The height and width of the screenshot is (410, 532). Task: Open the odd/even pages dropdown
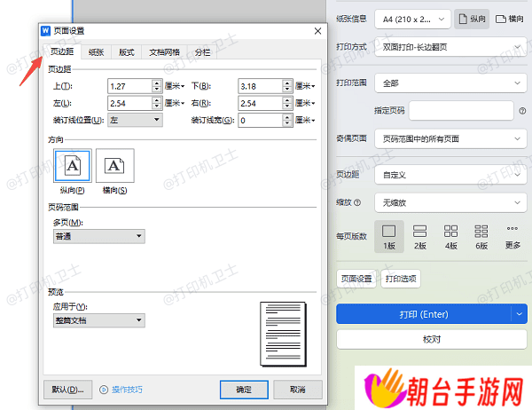pos(450,138)
